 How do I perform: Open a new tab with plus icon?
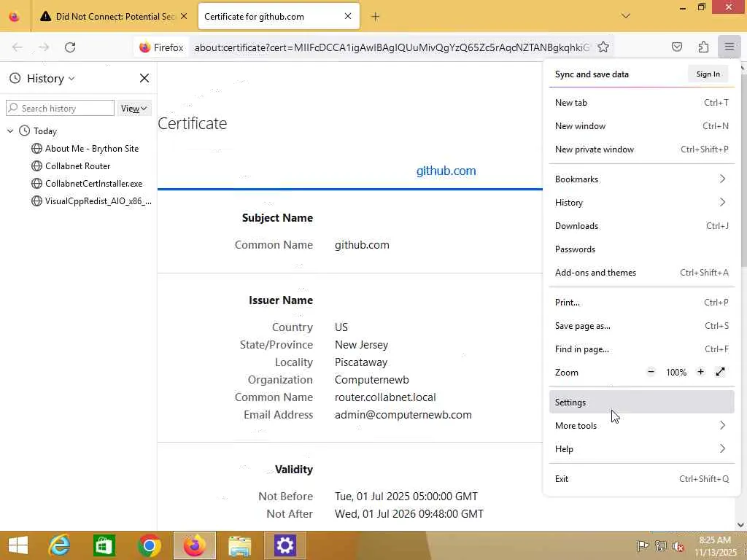pos(376,17)
